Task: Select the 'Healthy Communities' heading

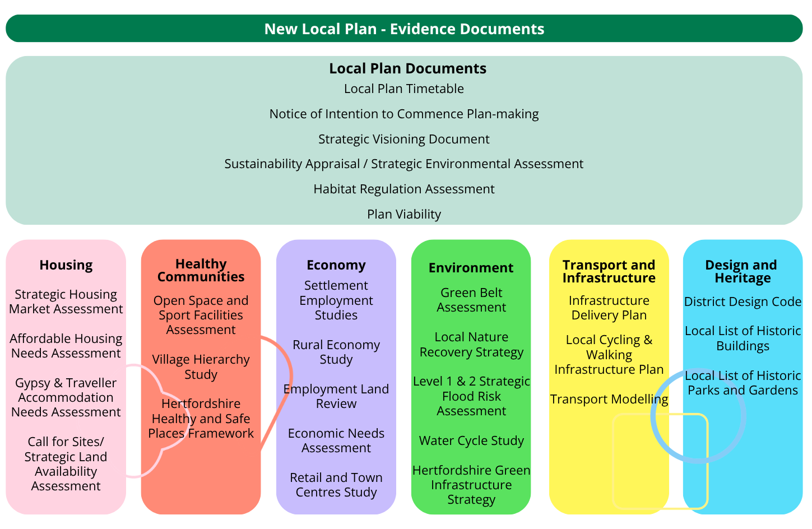Action: click(x=201, y=270)
